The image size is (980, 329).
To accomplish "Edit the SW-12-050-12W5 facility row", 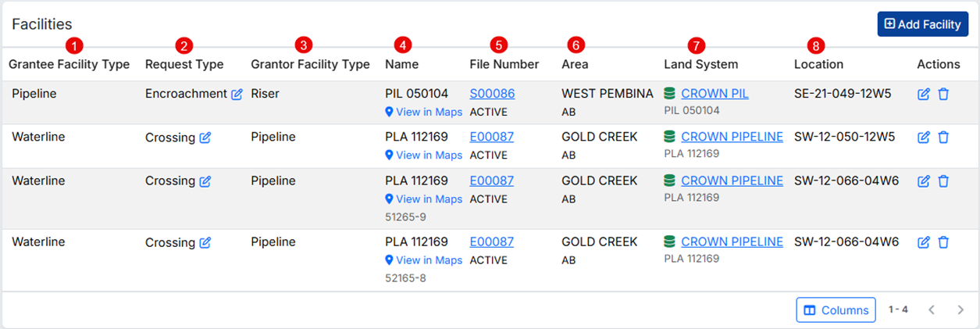I will pyautogui.click(x=924, y=138).
